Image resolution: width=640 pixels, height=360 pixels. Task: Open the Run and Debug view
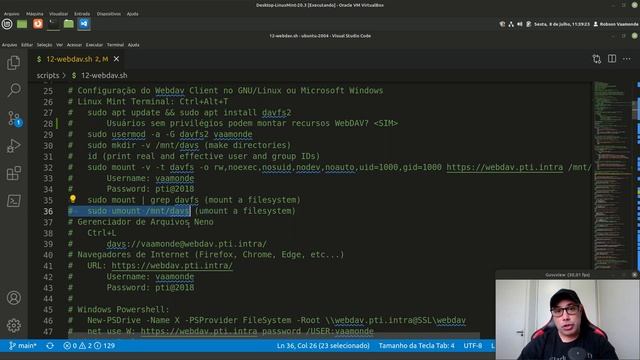click(13, 146)
